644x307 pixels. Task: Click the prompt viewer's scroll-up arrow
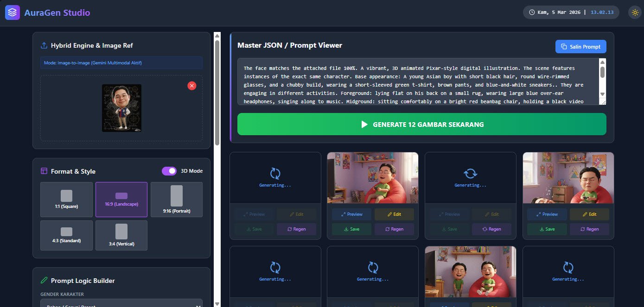602,63
